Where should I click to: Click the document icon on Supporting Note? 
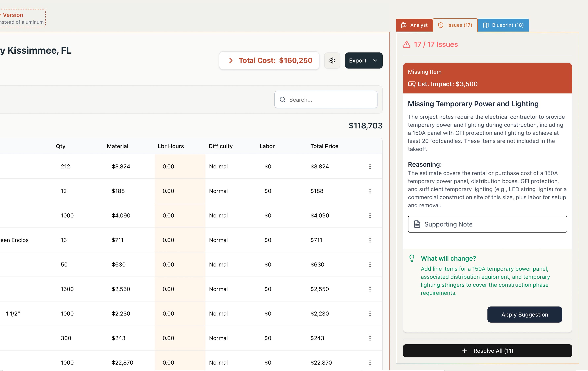coord(417,224)
